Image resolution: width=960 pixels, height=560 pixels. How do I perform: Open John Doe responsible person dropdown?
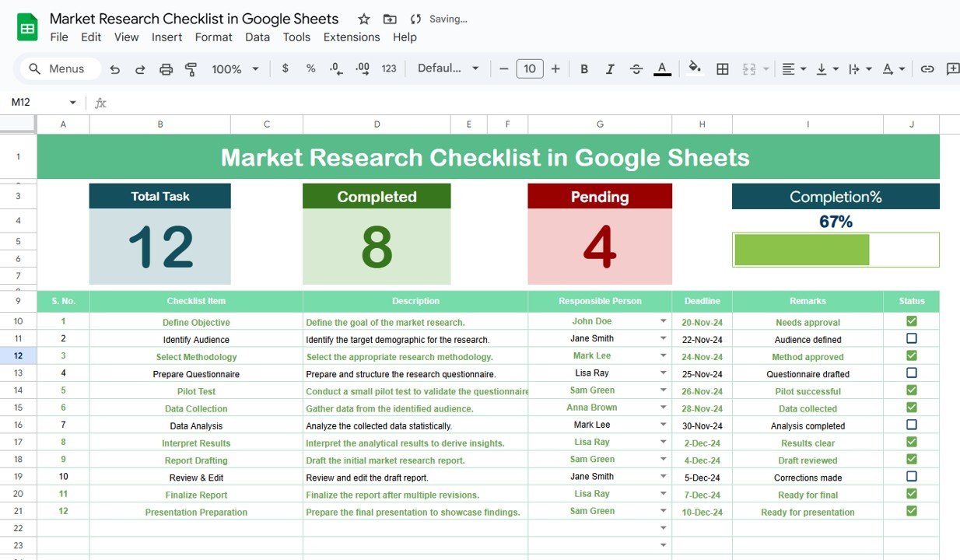664,321
